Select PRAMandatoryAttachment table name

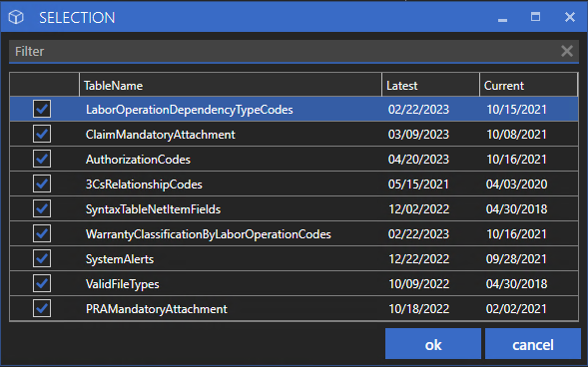157,309
